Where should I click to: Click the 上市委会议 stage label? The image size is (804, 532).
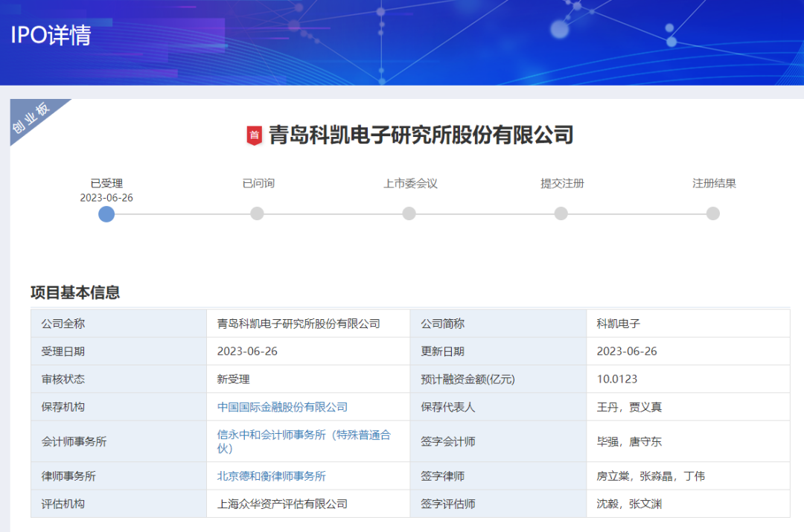click(x=410, y=183)
